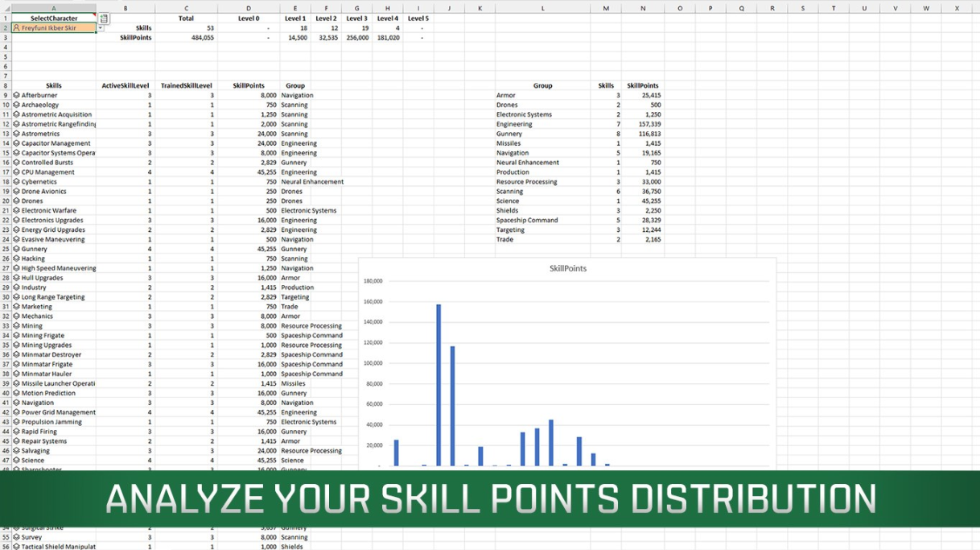Image resolution: width=980 pixels, height=550 pixels.
Task: Select the icon beside Astrometric Acquisition
Action: pyautogui.click(x=17, y=114)
